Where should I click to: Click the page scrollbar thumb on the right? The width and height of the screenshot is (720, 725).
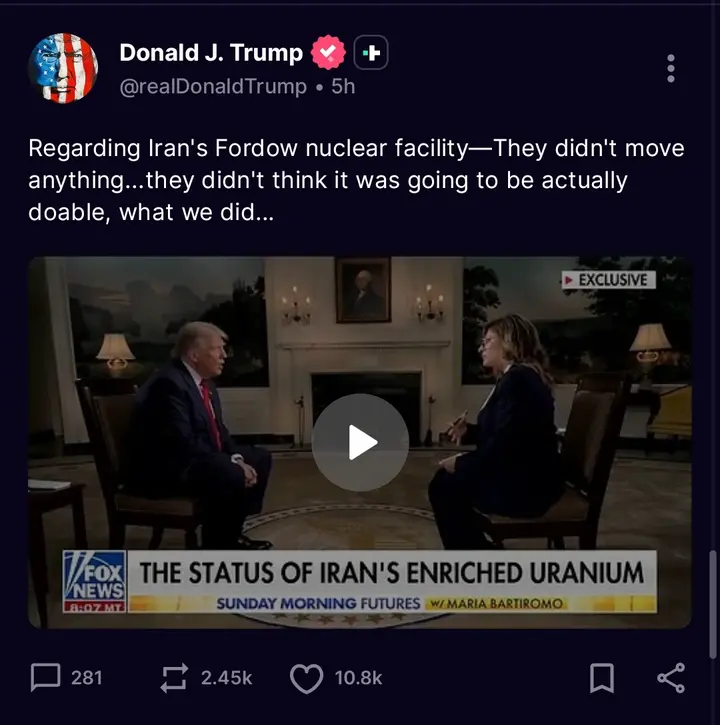point(713,604)
